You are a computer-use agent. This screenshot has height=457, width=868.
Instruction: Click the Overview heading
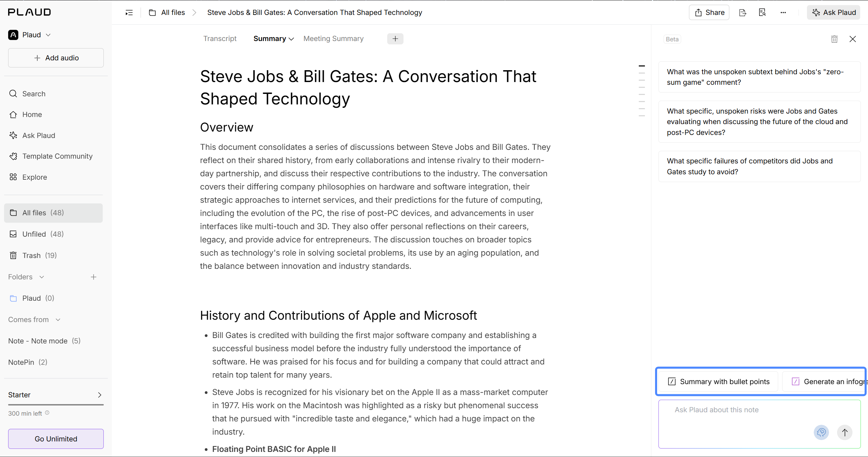226,127
